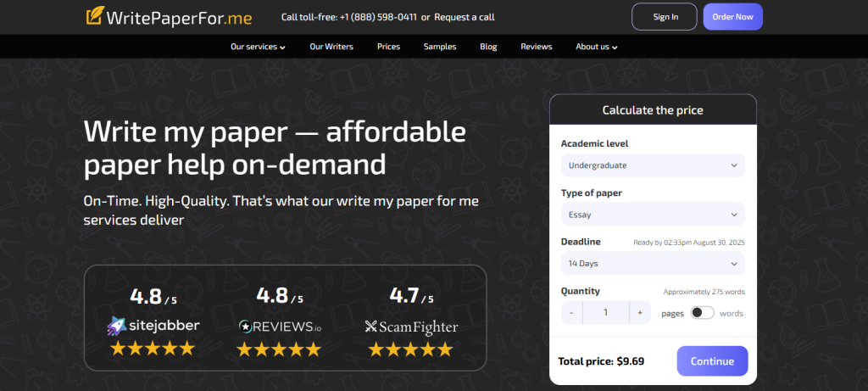Open the Our Writers page
This screenshot has width=868, height=391.
click(x=331, y=47)
